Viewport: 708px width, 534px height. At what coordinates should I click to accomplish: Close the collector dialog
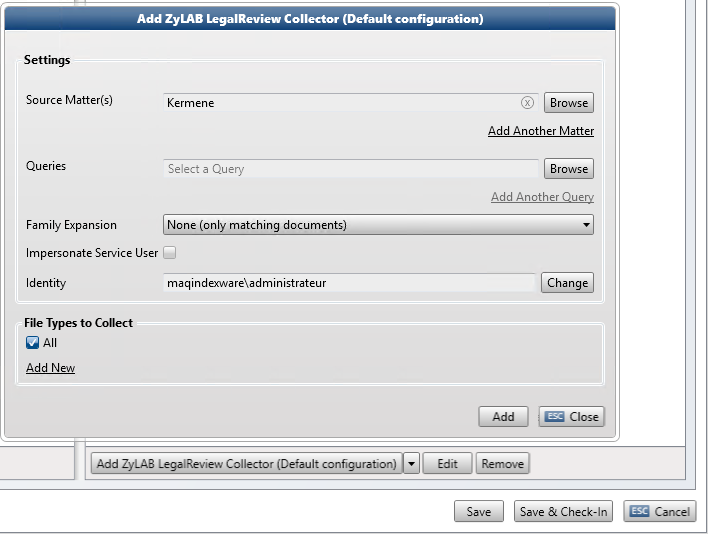tap(572, 417)
